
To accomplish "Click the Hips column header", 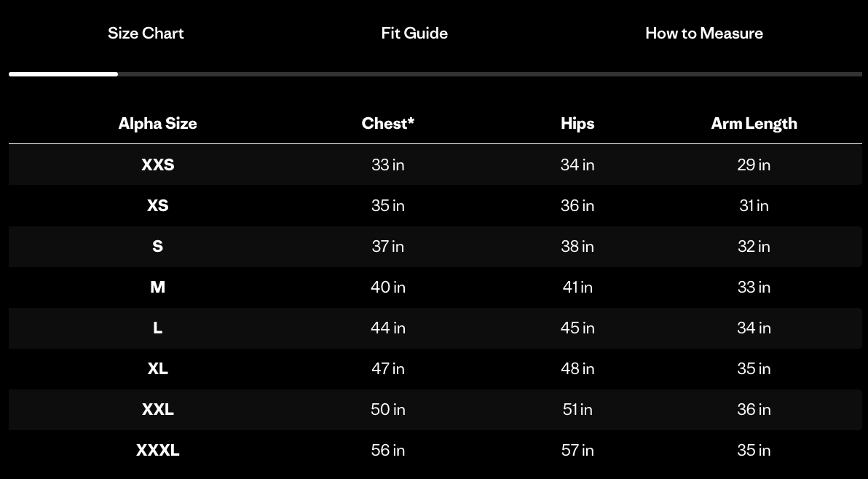I will 577,123.
